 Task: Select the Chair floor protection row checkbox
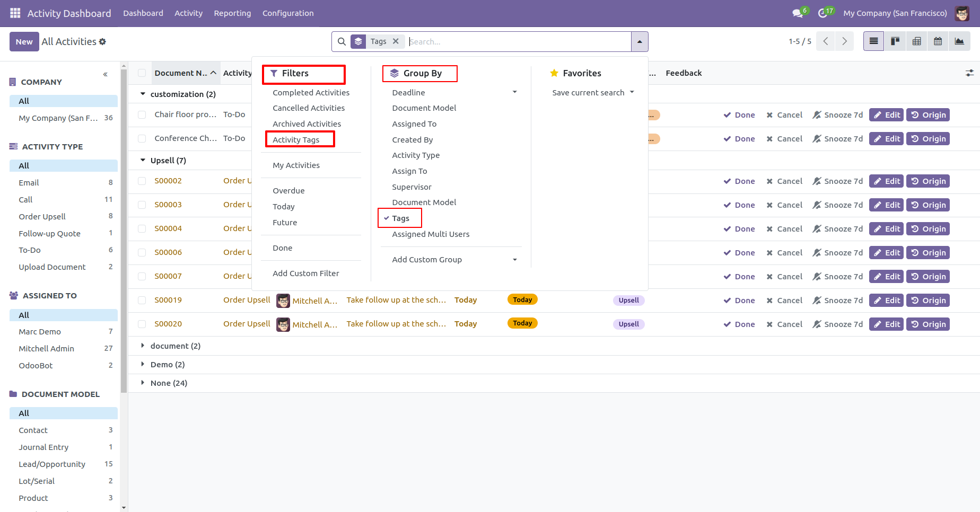coord(142,114)
